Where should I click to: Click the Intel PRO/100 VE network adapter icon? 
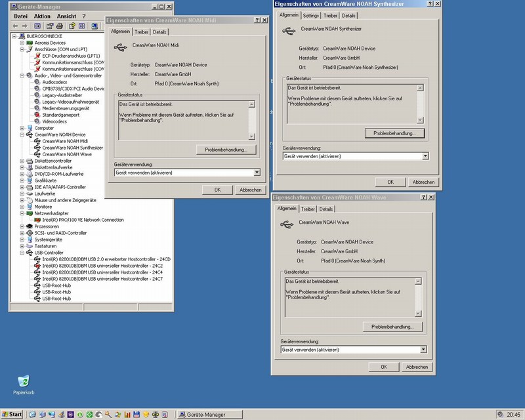tap(37, 220)
